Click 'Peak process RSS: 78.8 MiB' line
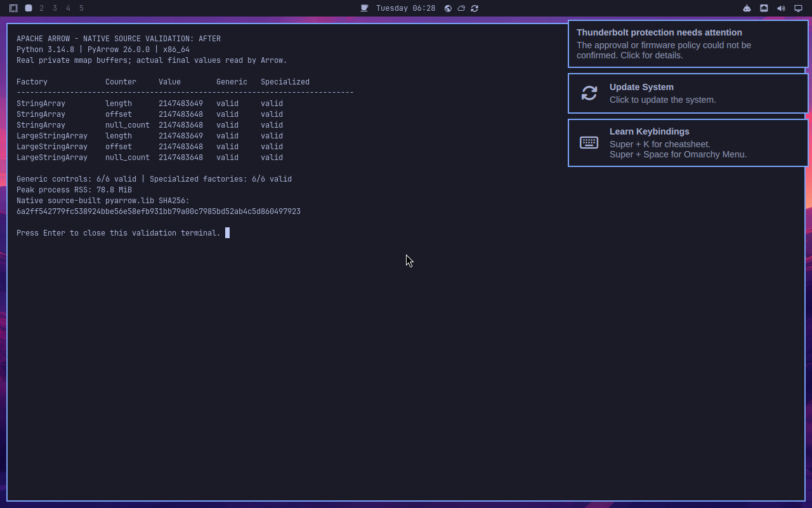 74,190
